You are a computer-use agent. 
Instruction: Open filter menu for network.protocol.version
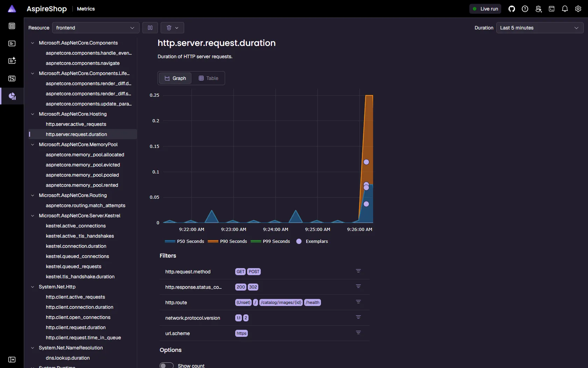(358, 317)
